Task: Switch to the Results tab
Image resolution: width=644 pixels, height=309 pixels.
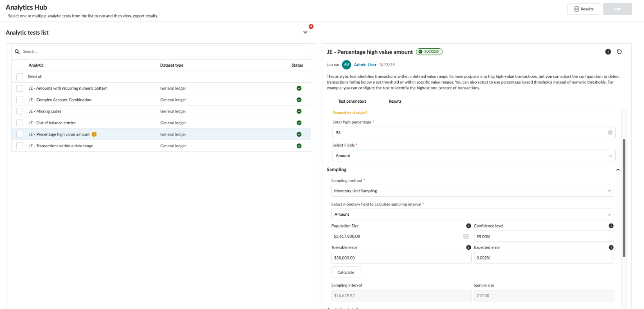Action: point(395,101)
